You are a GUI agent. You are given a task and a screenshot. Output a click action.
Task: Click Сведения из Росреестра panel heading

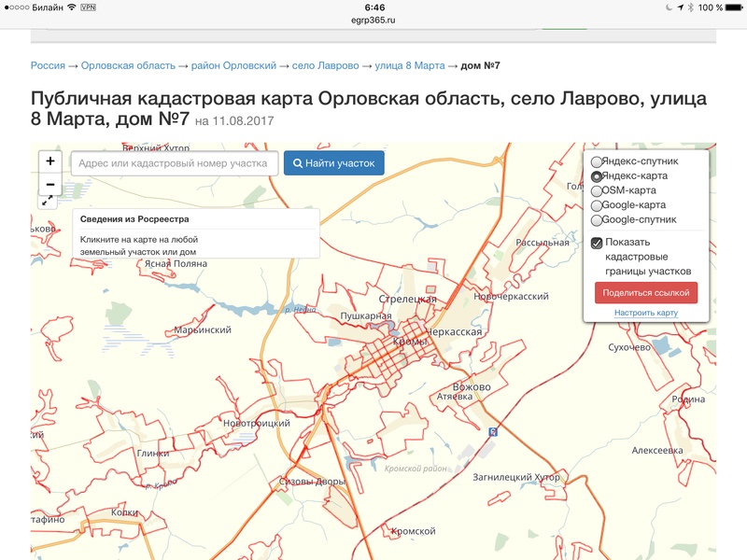click(x=134, y=219)
